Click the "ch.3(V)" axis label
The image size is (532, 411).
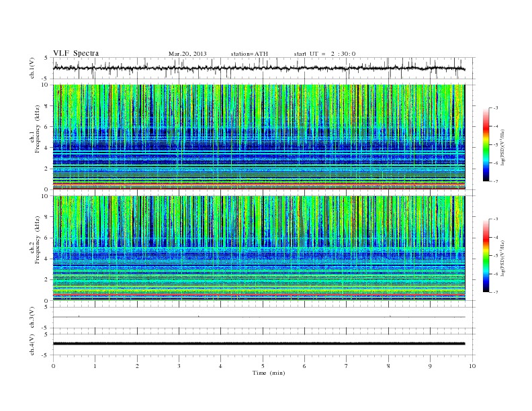pos(32,318)
